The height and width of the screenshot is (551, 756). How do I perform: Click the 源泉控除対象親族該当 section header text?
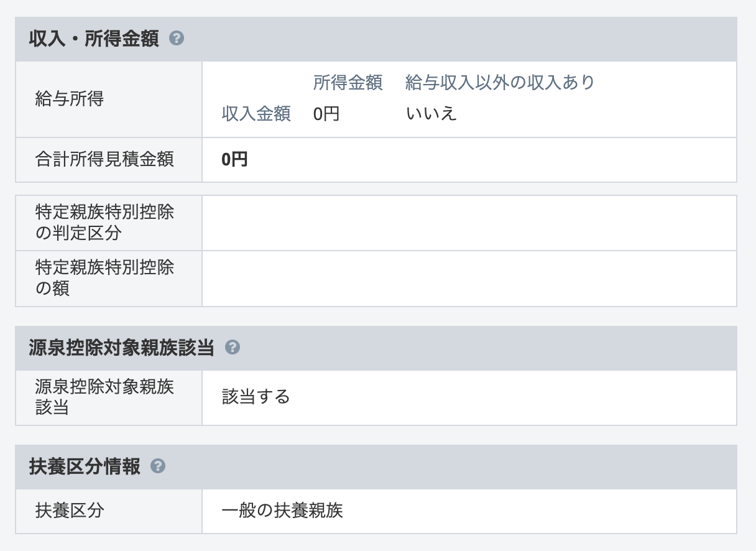click(121, 348)
